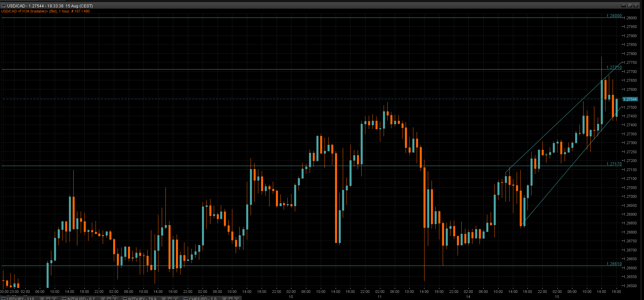Click the 20:00 time axis label
The image size is (644, 300).
pyautogui.click(x=4, y=292)
